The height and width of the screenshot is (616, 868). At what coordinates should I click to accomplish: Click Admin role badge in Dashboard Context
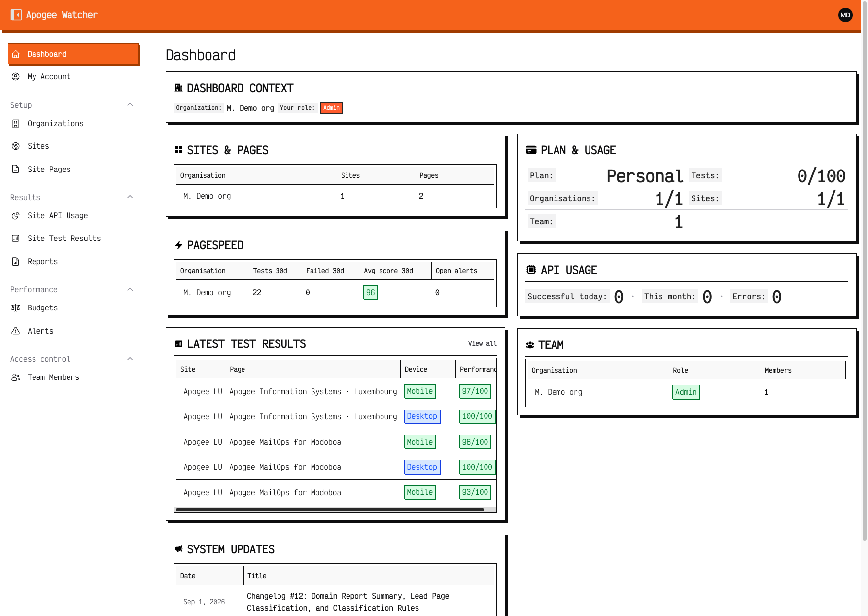pyautogui.click(x=331, y=108)
